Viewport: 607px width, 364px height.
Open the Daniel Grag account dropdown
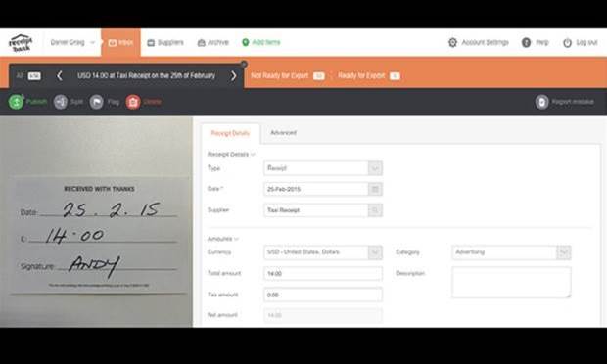click(x=72, y=42)
